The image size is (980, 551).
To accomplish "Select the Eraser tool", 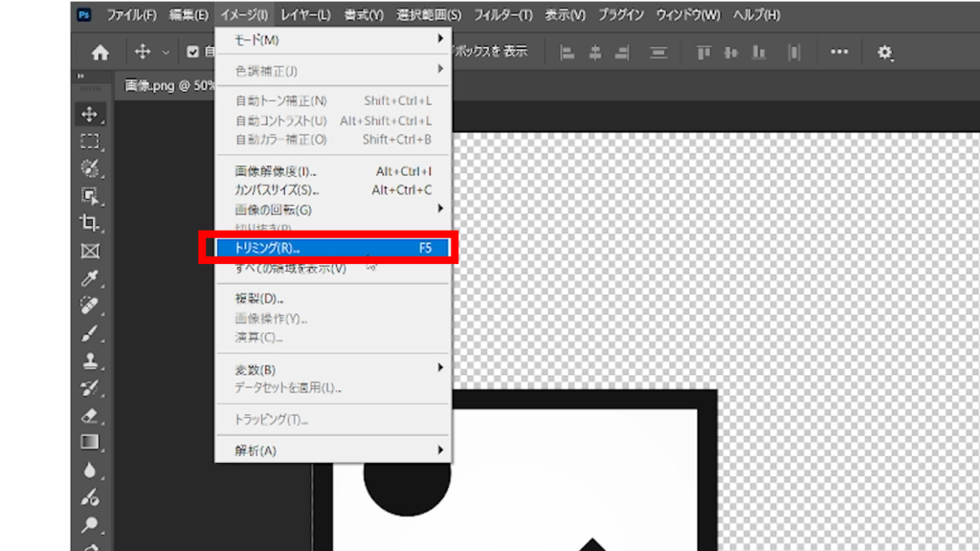I will click(89, 415).
